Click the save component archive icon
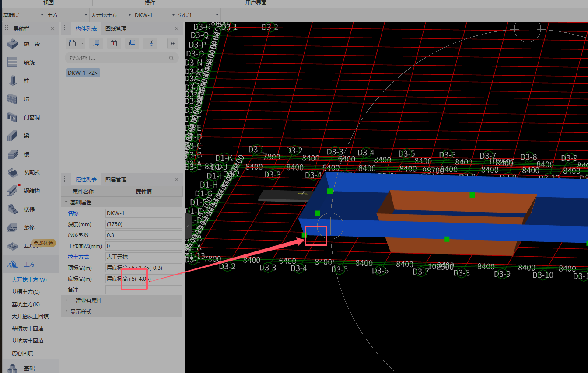The width and height of the screenshot is (588, 373). coord(149,43)
